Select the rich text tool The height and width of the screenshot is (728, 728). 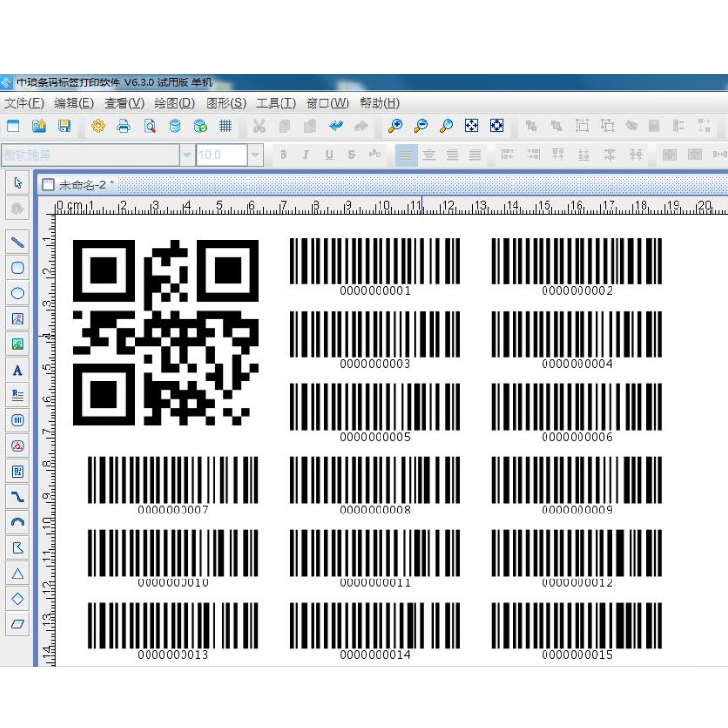(x=17, y=395)
